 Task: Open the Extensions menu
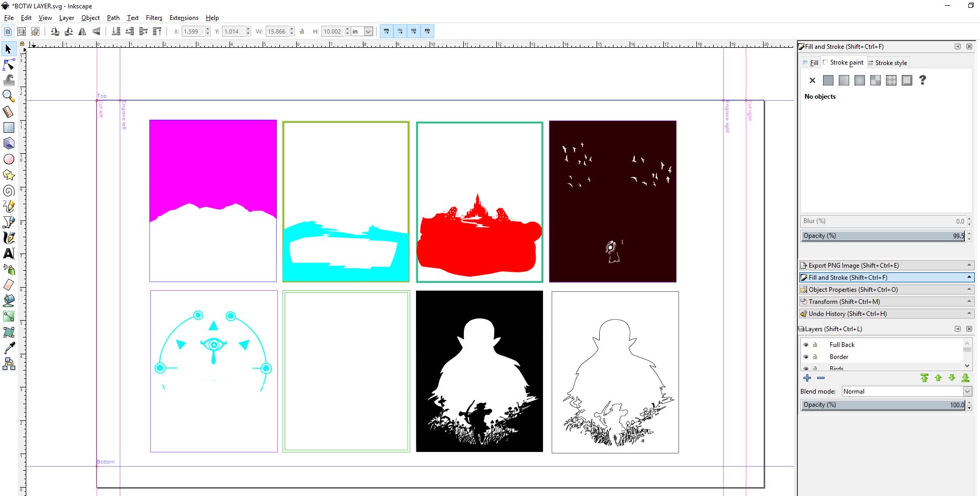[x=184, y=17]
